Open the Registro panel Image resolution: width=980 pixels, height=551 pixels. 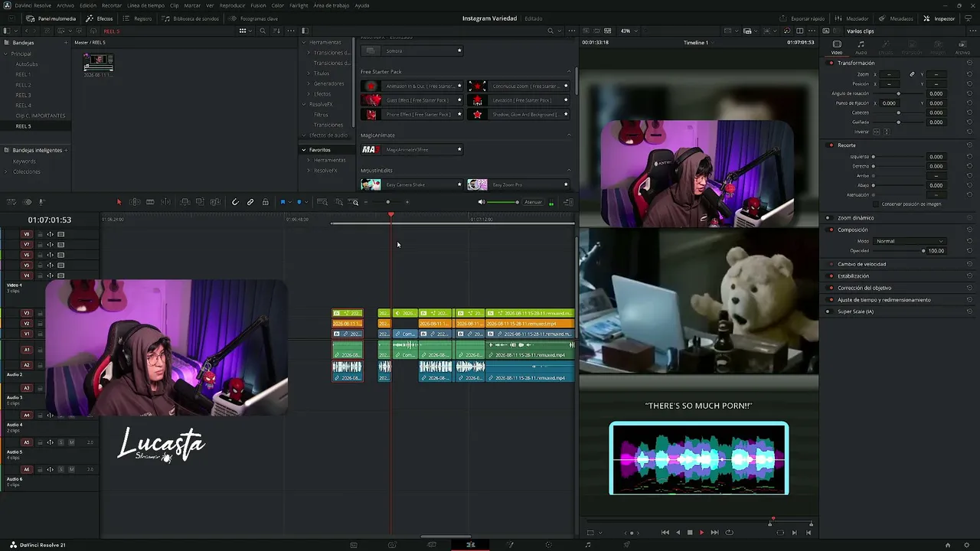click(138, 18)
